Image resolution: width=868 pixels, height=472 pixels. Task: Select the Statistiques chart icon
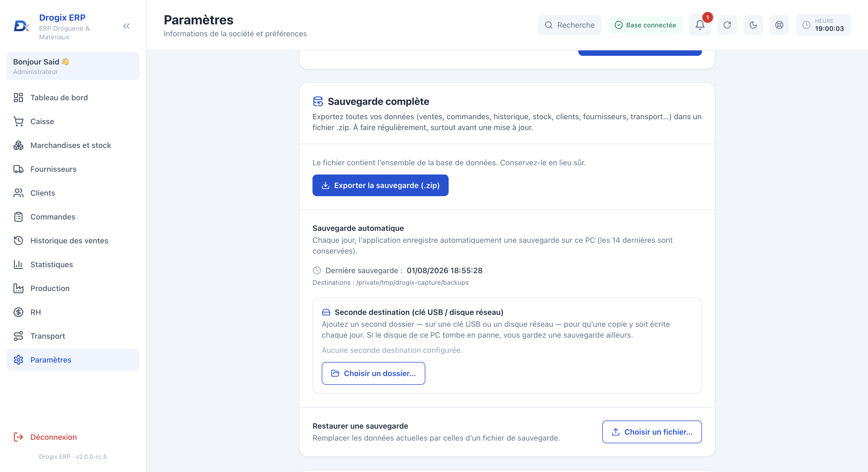pos(18,265)
